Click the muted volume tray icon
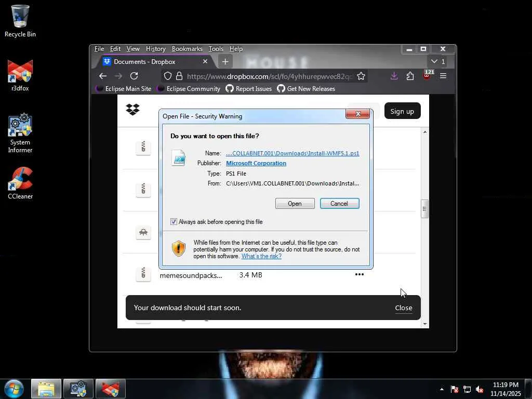 (x=480, y=389)
